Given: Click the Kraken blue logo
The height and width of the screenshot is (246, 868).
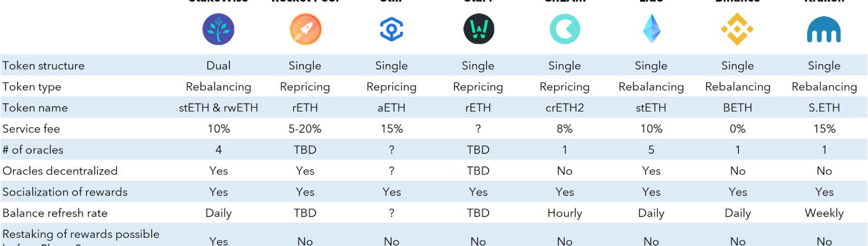Looking at the screenshot, I should [x=824, y=29].
